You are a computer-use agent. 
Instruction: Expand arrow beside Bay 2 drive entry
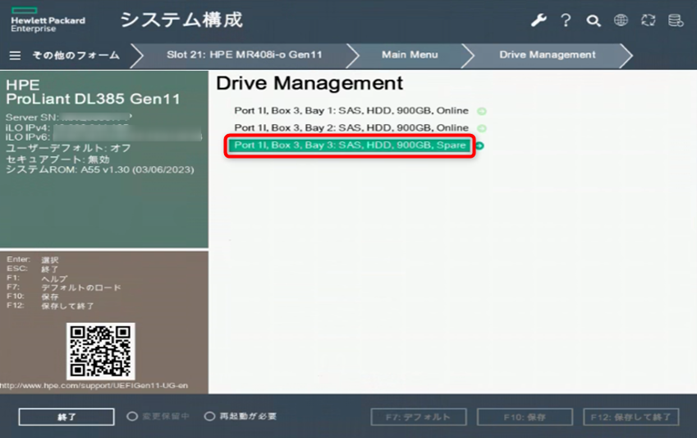(x=482, y=128)
